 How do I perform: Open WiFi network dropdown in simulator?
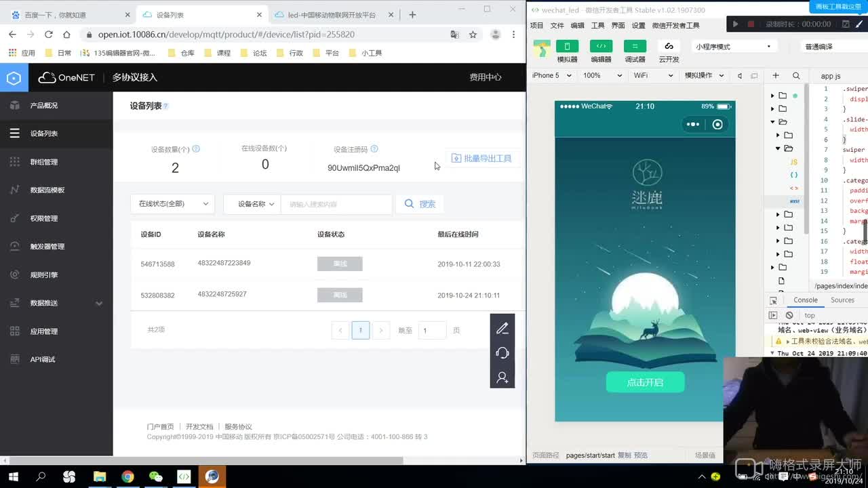[x=653, y=76]
